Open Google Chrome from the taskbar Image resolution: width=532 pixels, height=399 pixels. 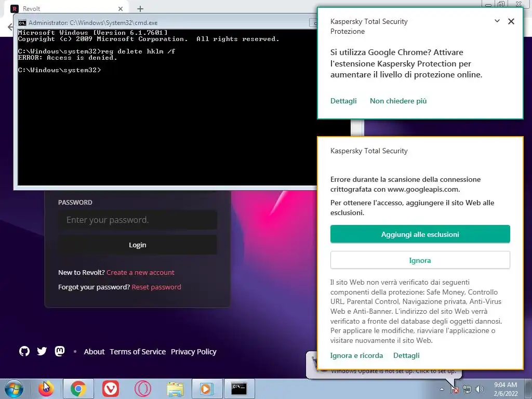[x=78, y=389]
